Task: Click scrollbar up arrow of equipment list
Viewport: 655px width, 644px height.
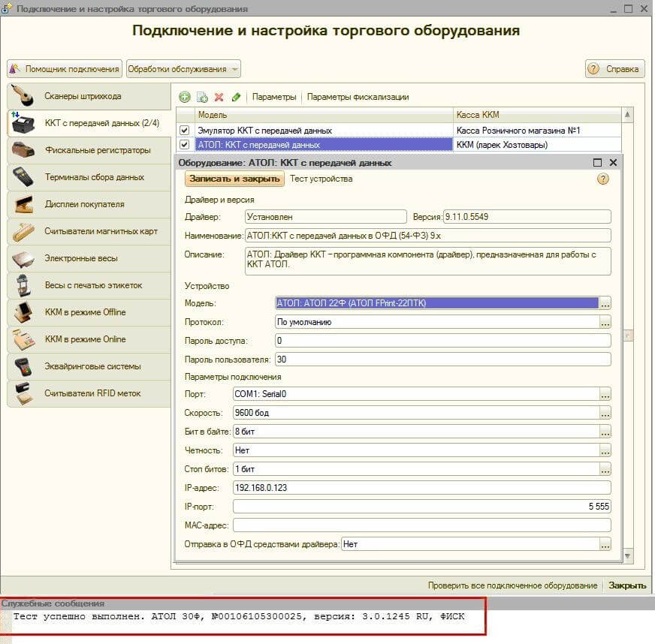Action: [627, 114]
